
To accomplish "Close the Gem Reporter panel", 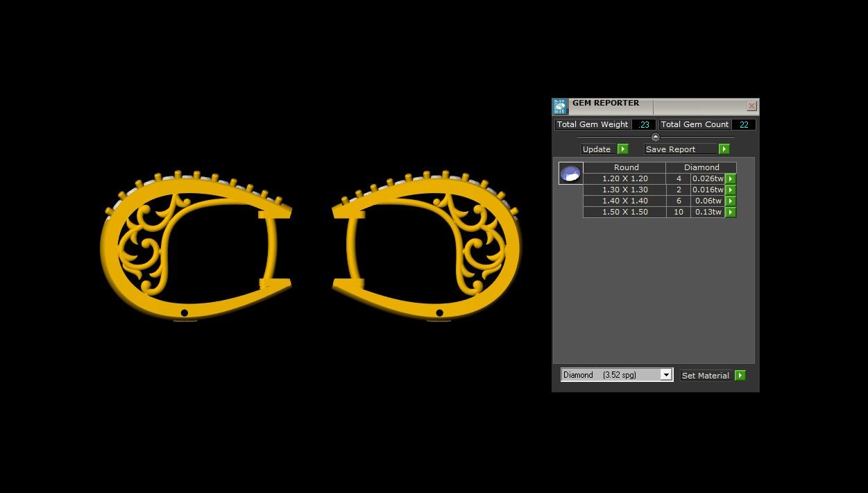I will 751,106.
